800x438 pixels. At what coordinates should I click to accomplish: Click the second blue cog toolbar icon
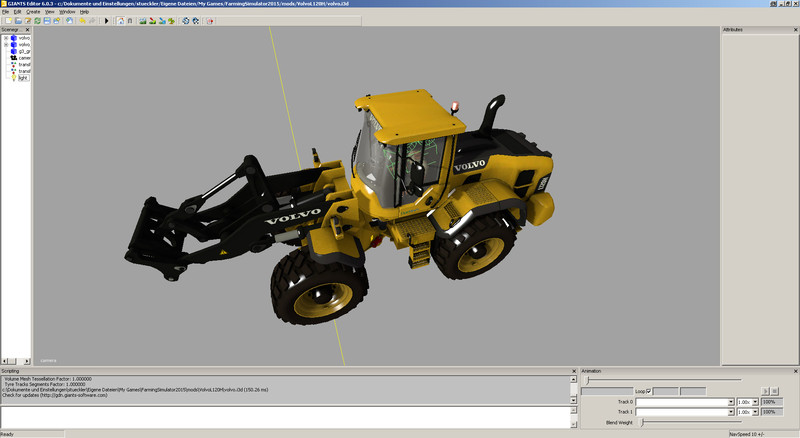[195, 21]
